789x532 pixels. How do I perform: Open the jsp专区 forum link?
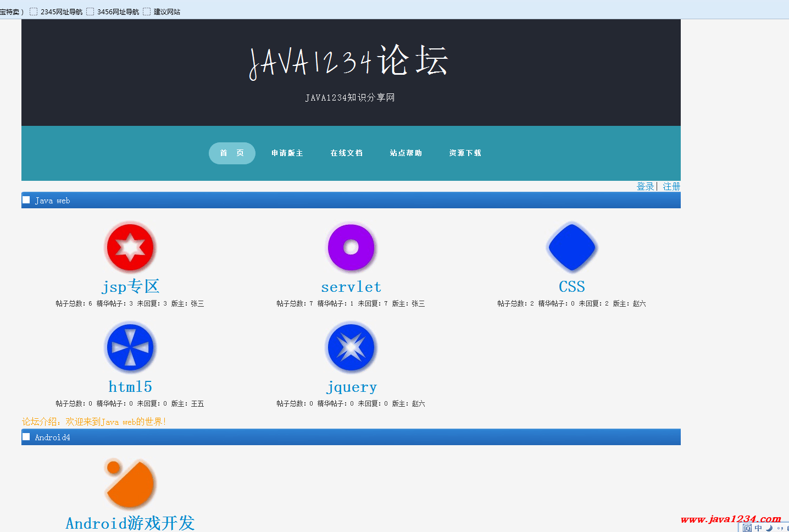[130, 286]
